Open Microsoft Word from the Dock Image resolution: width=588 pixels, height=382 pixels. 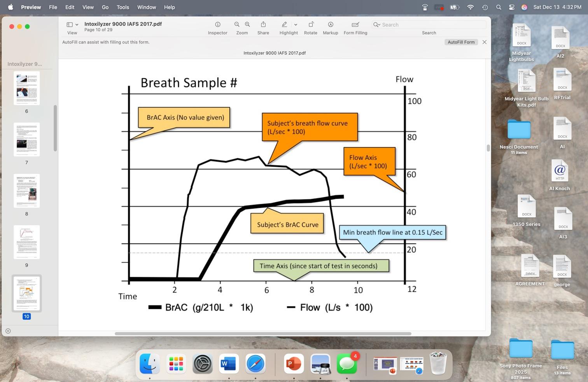click(x=229, y=364)
